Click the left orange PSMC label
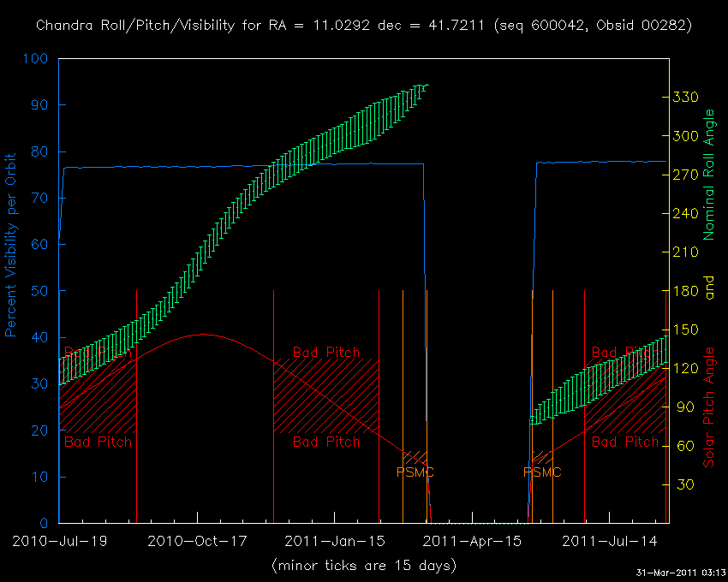This screenshot has height=582, width=728. [415, 472]
